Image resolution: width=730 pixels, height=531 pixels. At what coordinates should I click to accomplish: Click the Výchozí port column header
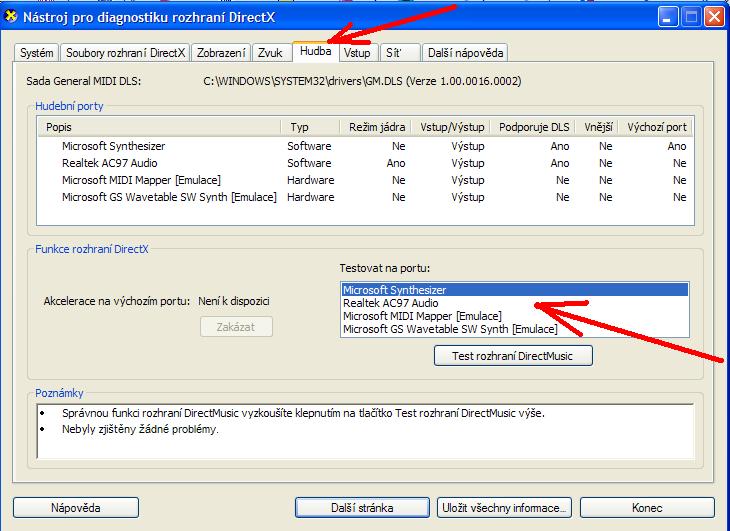656,128
